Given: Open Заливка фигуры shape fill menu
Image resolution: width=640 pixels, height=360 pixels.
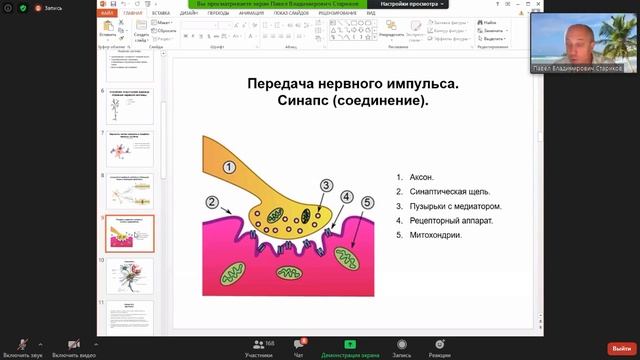Looking at the screenshot, I should coord(448,23).
